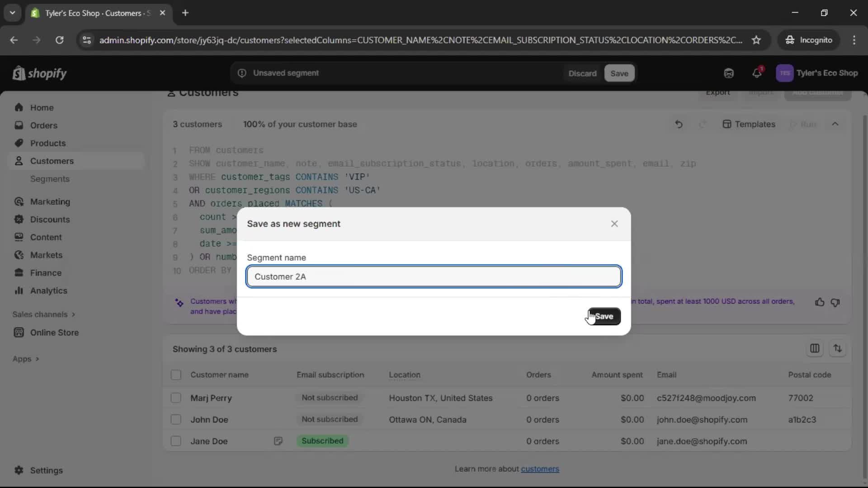Image resolution: width=868 pixels, height=488 pixels.
Task: Expand the Sales channels section
Action: click(43, 314)
